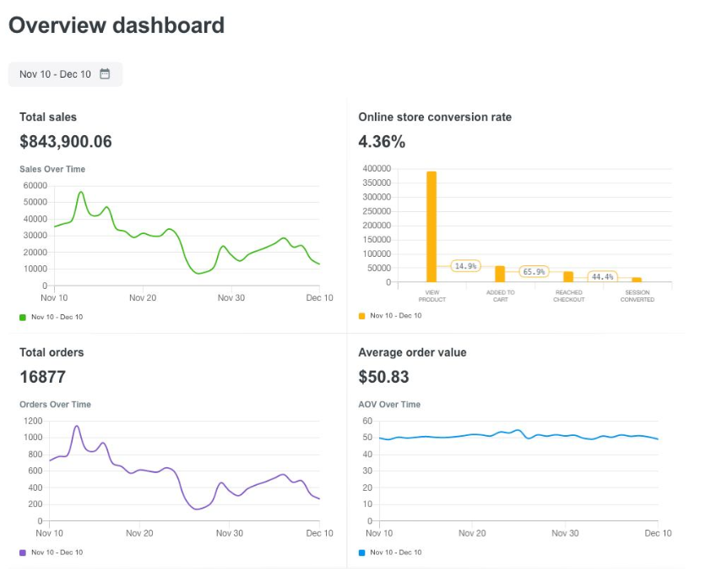Screen dimensions: 711x588
Task: Click the Added to Cart funnel bar
Action: [x=500, y=274]
